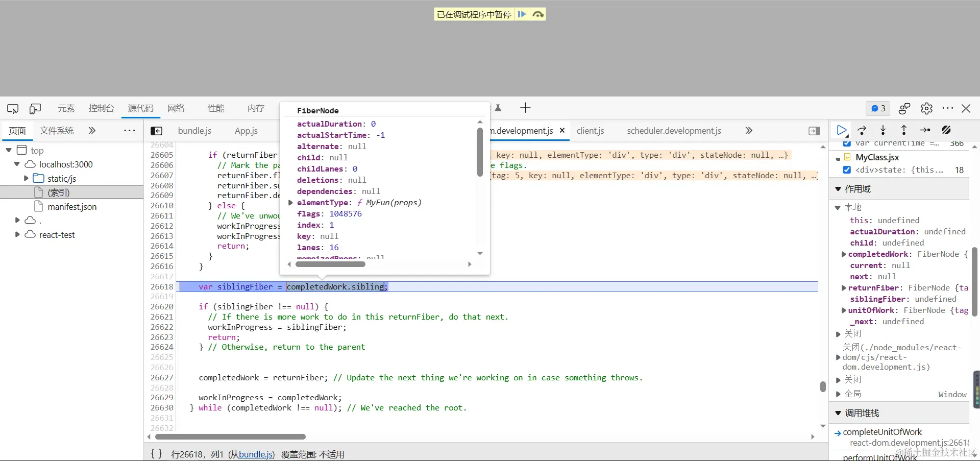Switch to the 源代码 panel tab
The width and height of the screenshot is (980, 461).
coord(140,108)
